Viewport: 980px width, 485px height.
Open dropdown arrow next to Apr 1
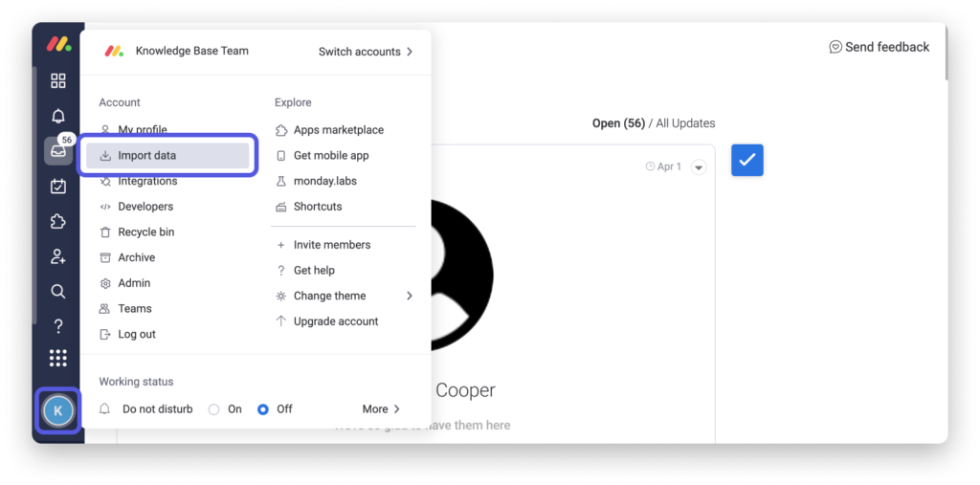point(699,167)
